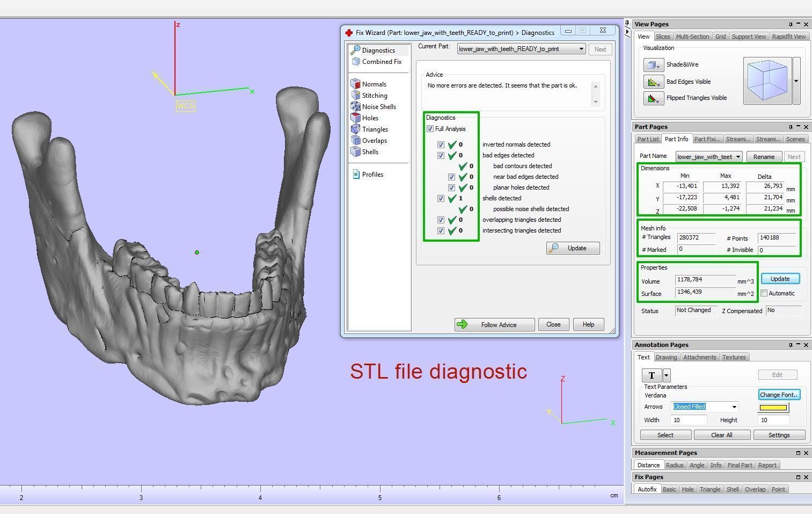The height and width of the screenshot is (514, 812).
Task: Click Update in the Properties section
Action: (x=780, y=279)
